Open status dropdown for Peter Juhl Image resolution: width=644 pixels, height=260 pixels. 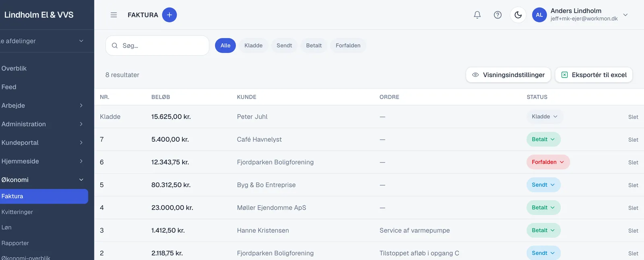coord(545,117)
